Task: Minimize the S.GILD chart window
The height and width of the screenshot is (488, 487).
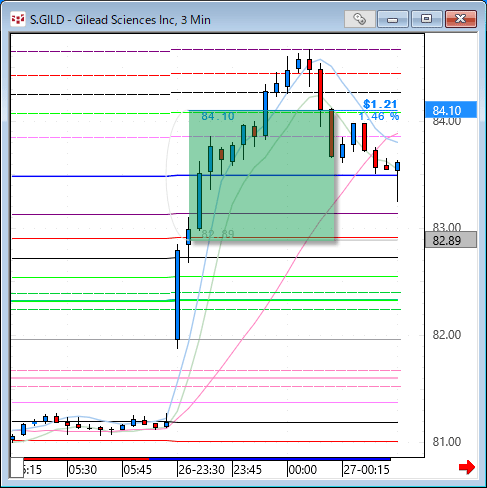Action: pyautogui.click(x=393, y=19)
